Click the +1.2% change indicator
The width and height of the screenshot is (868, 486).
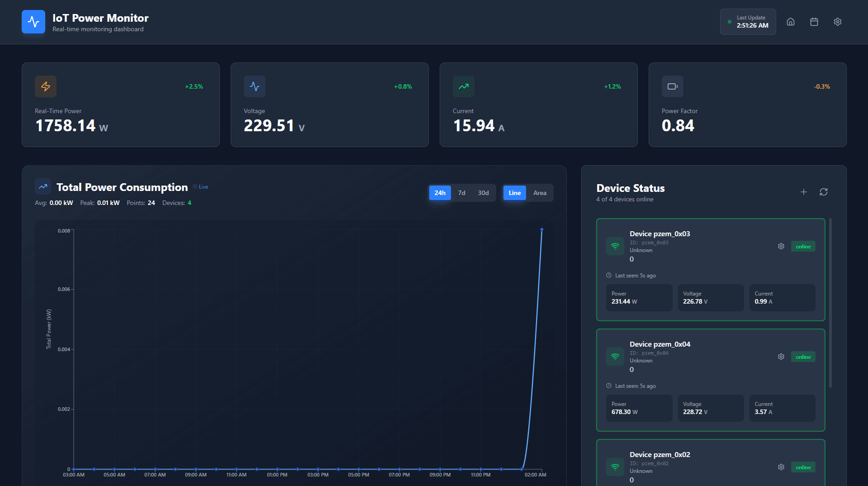[612, 86]
